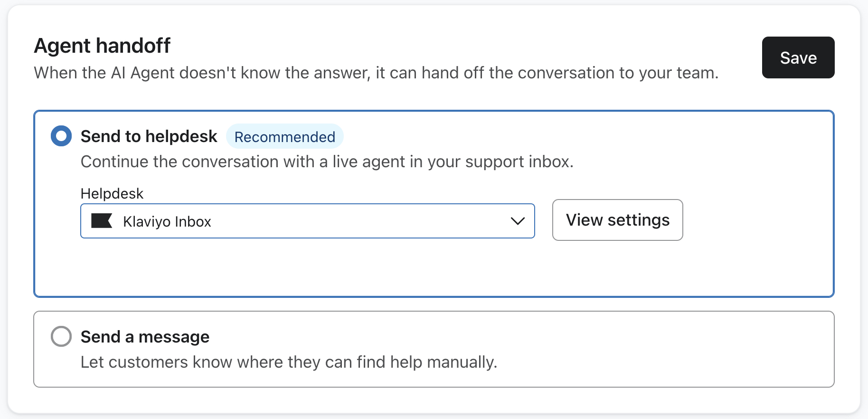Click inside the Helpdesk selection field
868x419 pixels.
tap(308, 220)
